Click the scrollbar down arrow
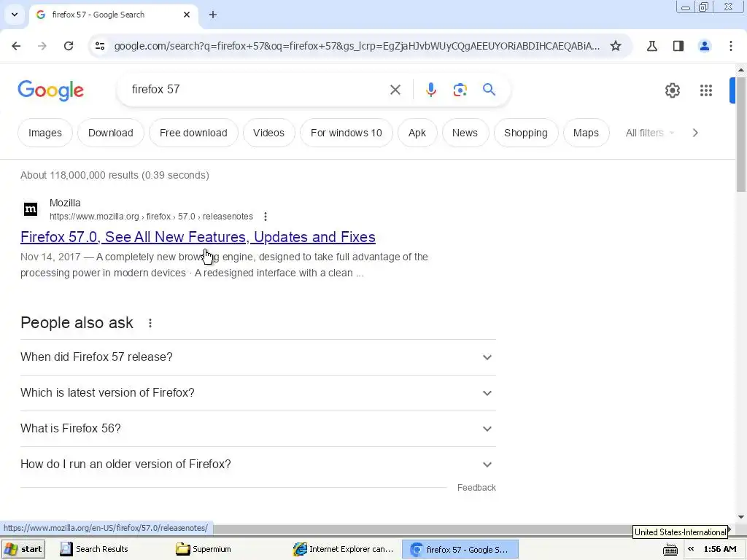The width and height of the screenshot is (747, 560). [741, 517]
